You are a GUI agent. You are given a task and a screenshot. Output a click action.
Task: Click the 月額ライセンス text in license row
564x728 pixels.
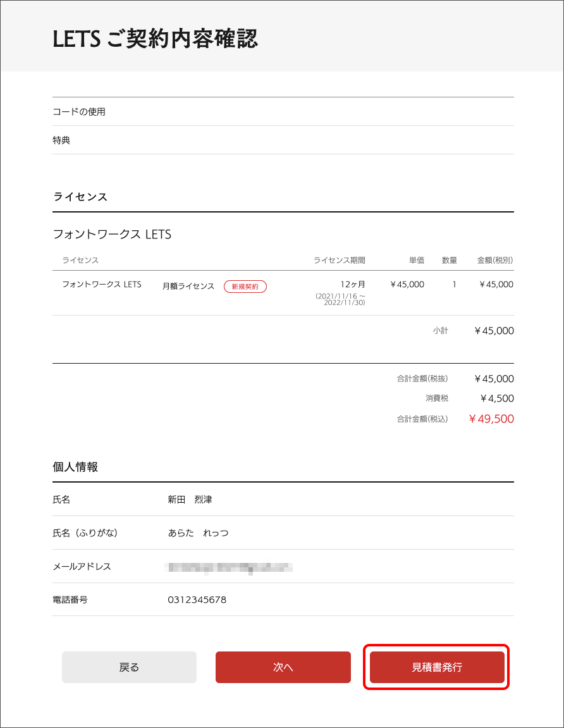(188, 287)
